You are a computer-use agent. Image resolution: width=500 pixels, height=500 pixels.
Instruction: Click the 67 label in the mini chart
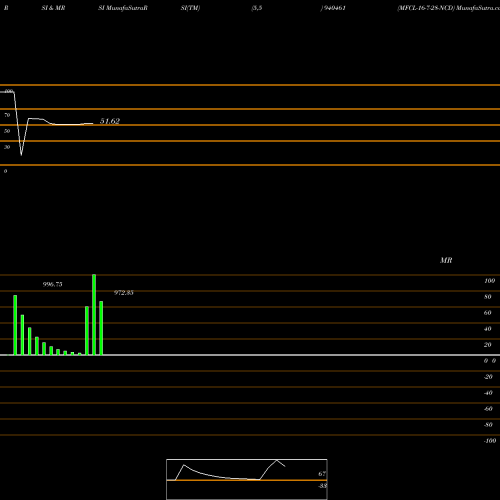[322, 474]
